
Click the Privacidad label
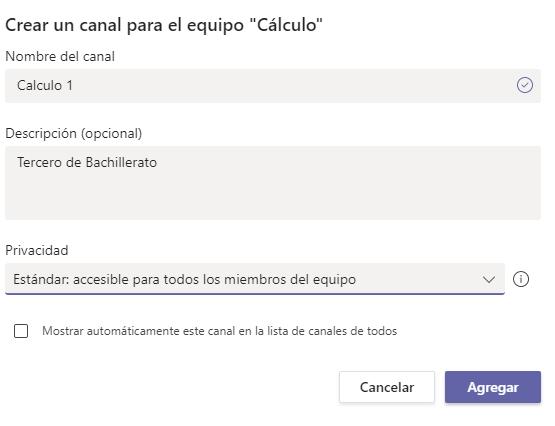[37, 250]
